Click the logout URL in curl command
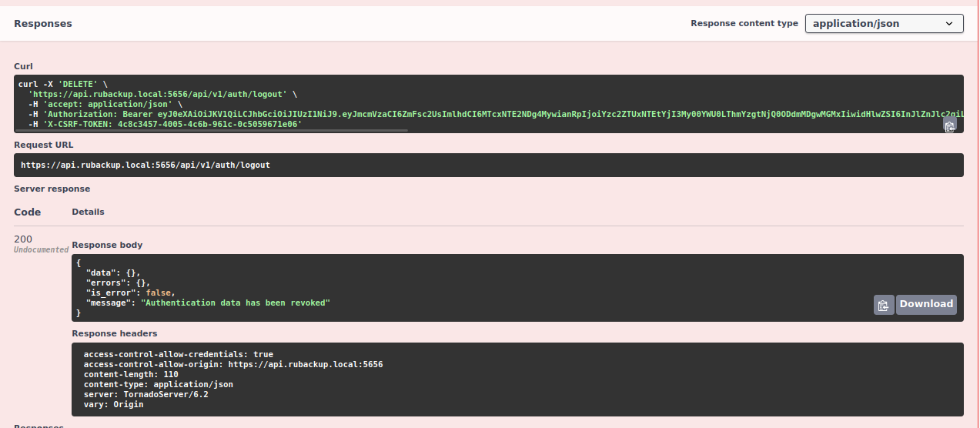The height and width of the screenshot is (428, 980). click(x=157, y=94)
